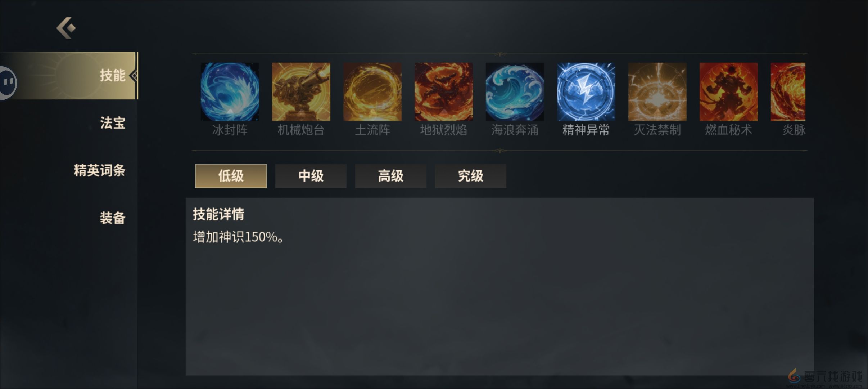
Task: Open the 精英词条 sidebar section
Action: tap(99, 170)
